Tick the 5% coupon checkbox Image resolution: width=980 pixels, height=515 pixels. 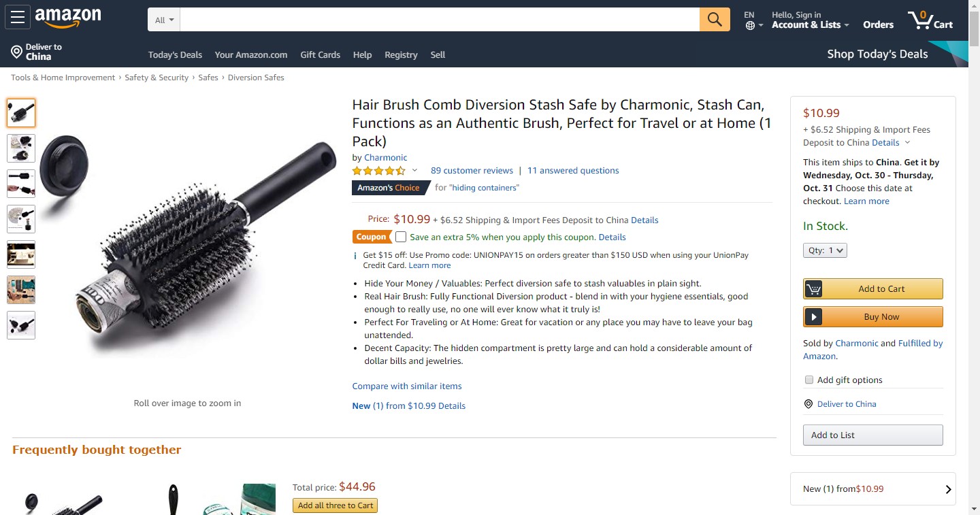pyautogui.click(x=401, y=237)
